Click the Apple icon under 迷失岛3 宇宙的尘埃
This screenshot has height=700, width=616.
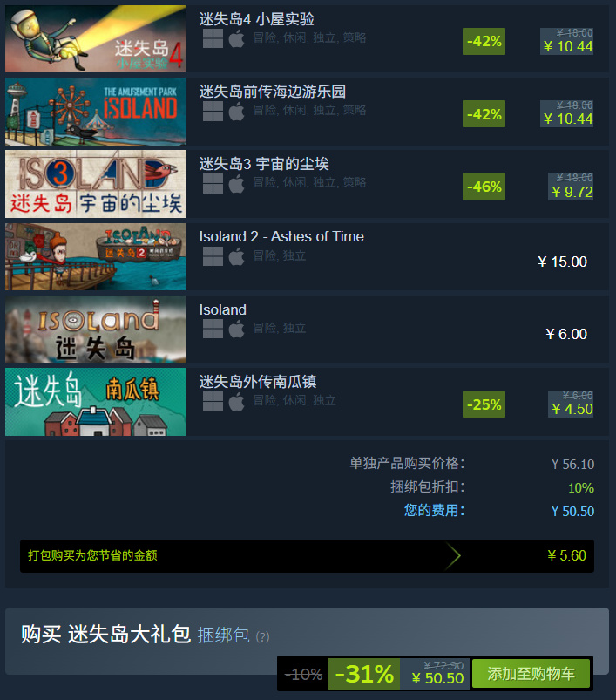(x=236, y=183)
